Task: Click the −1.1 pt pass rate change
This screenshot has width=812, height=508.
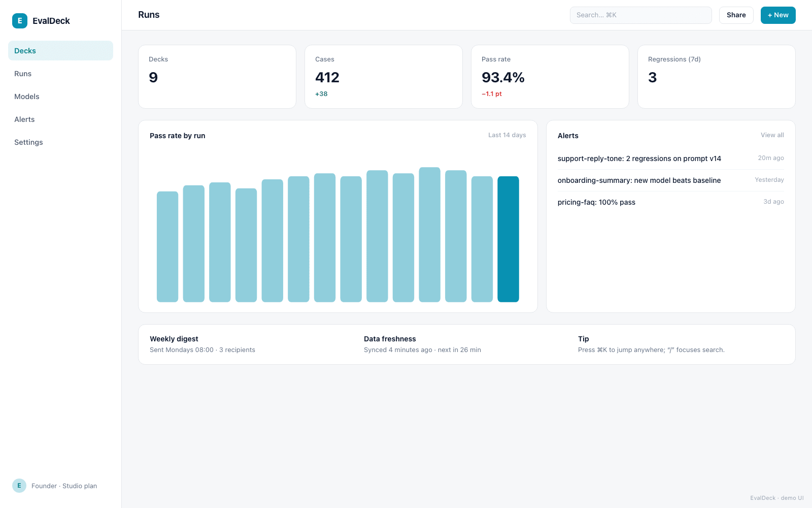Action: (492, 94)
